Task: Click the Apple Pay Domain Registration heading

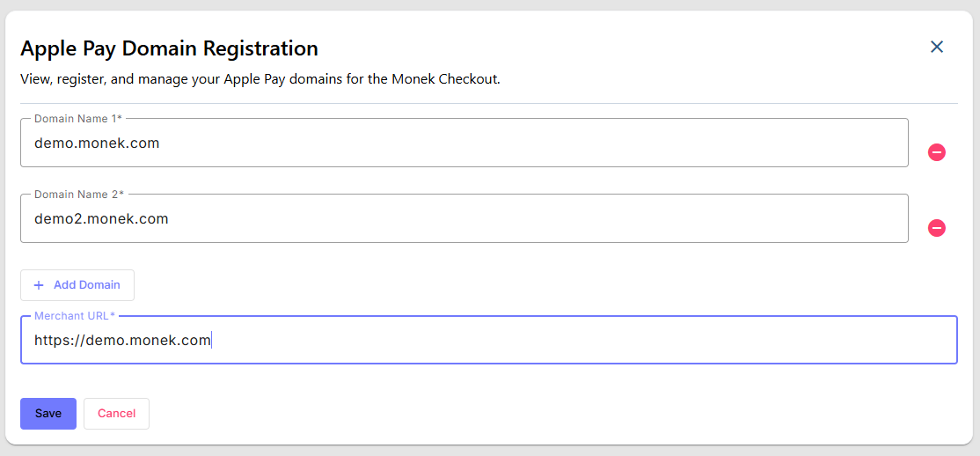Action: 169,48
